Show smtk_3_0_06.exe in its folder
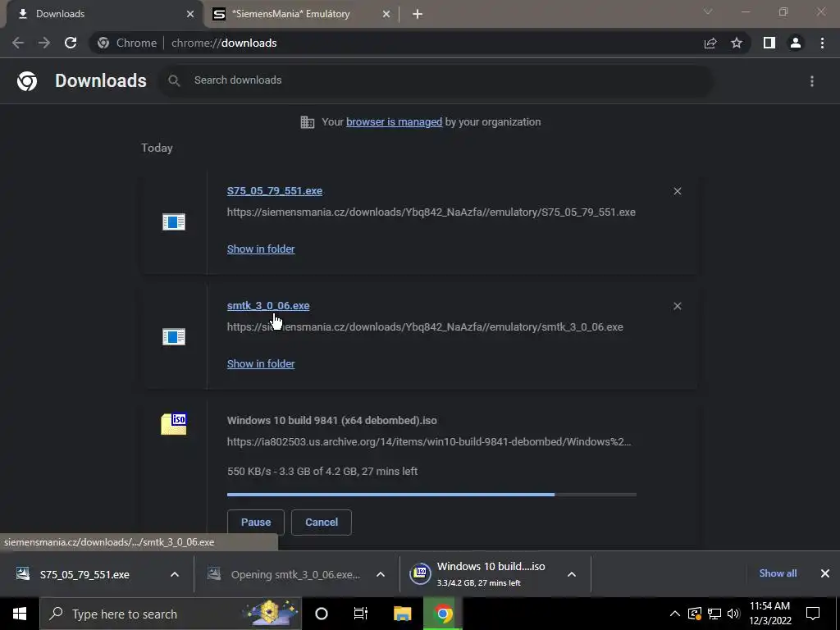 click(x=261, y=363)
